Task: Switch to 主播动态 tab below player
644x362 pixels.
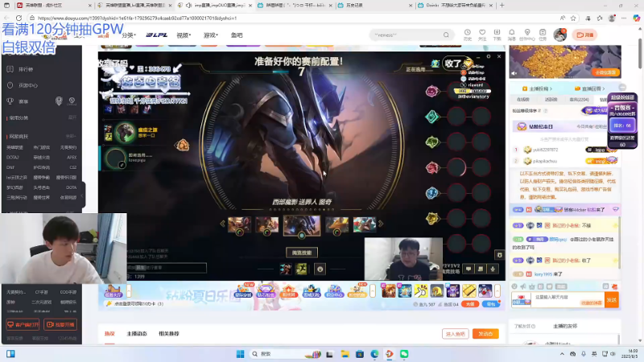Action: coord(137,334)
